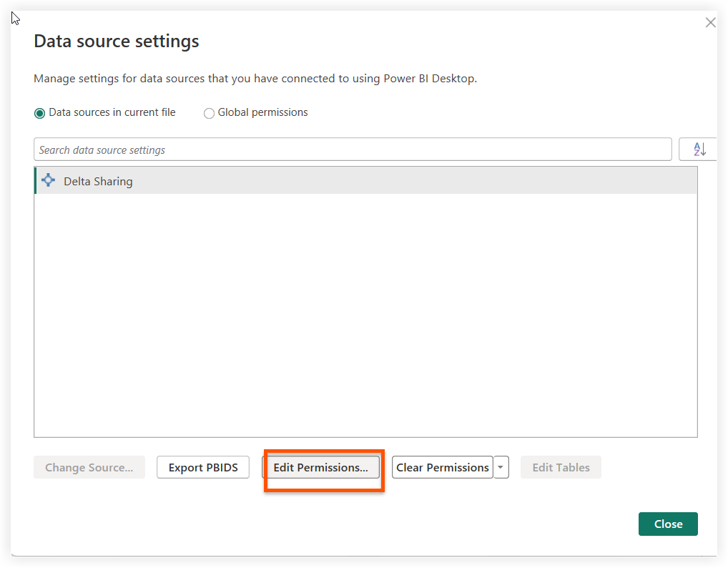Viewport: 728px width, 568px height.
Task: Highlight Delta Sharing in the source list
Action: click(x=98, y=180)
